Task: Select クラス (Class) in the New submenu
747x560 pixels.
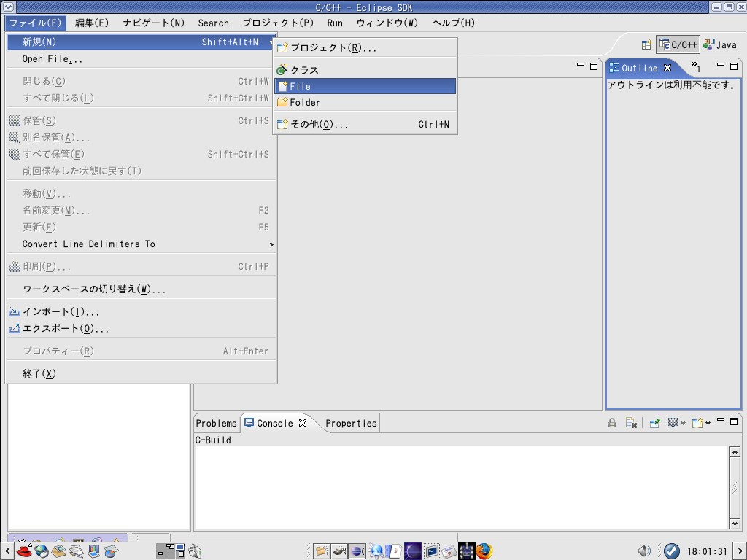Action: coord(365,70)
